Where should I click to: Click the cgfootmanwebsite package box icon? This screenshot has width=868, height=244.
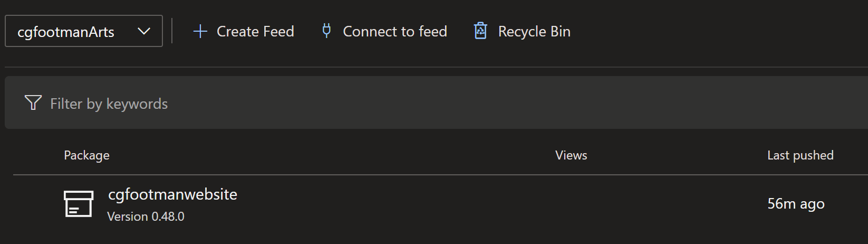coord(79,204)
